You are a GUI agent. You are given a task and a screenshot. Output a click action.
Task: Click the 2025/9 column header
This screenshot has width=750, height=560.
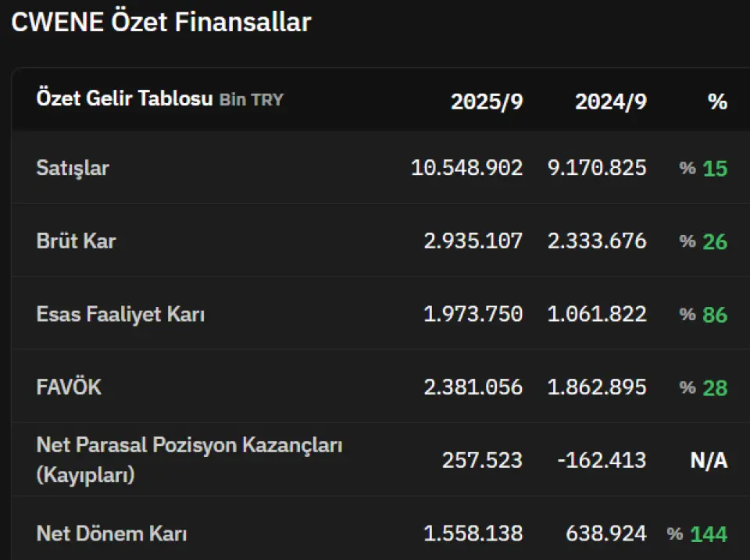(x=486, y=102)
